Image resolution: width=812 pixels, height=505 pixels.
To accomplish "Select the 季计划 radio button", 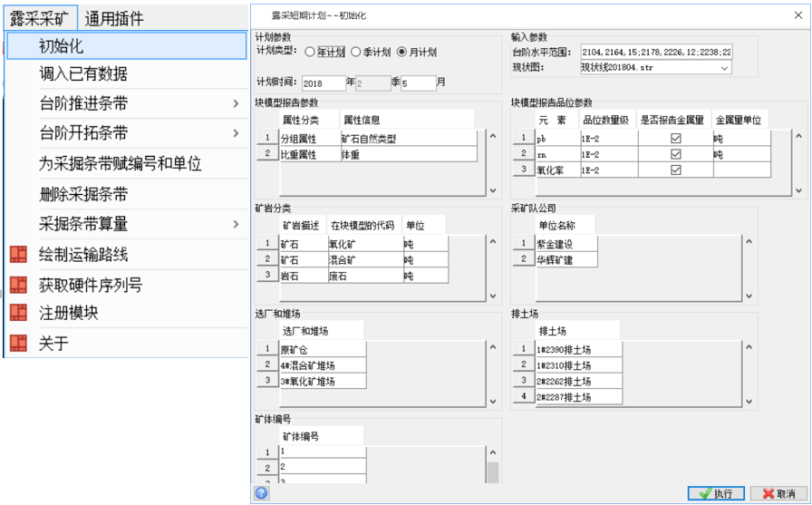I will (356, 52).
